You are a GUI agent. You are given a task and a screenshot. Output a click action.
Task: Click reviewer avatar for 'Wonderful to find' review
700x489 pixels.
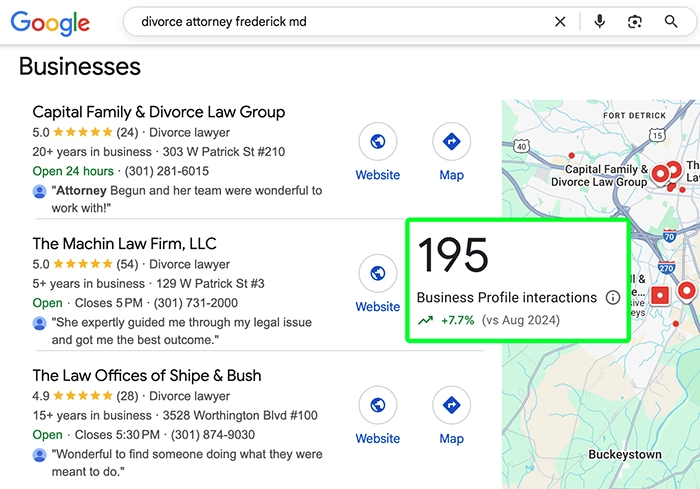(39, 455)
